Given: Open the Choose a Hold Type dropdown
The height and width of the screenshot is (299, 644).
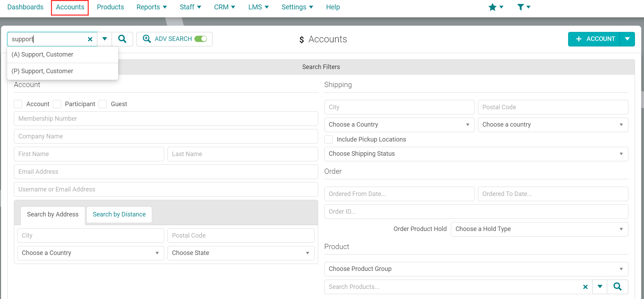Looking at the screenshot, I should pyautogui.click(x=539, y=229).
